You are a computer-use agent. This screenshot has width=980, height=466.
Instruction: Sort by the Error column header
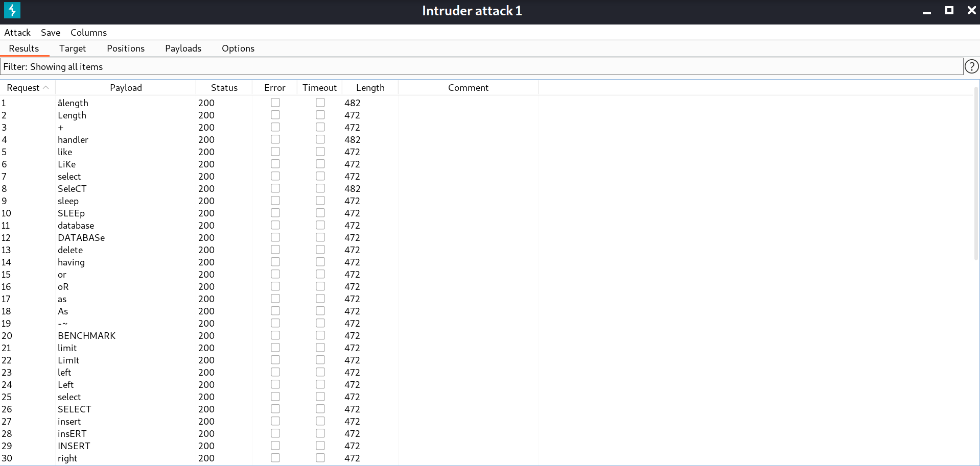pos(275,87)
